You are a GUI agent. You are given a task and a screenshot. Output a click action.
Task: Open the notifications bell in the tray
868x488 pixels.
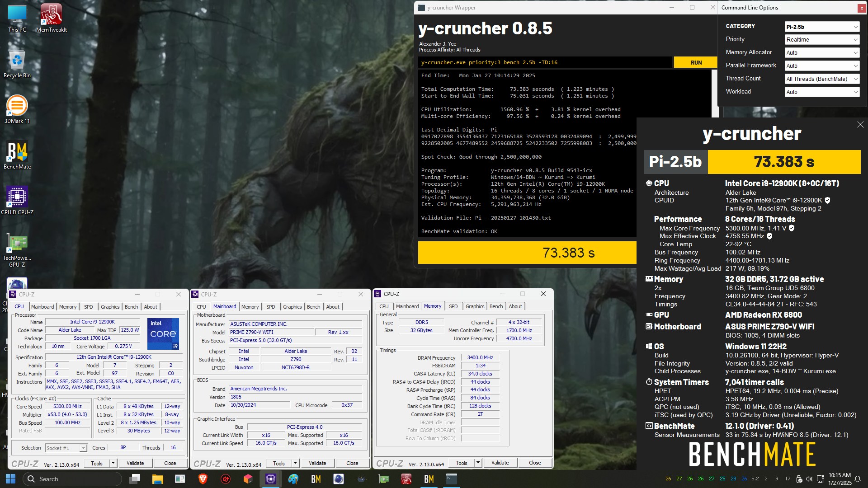(x=858, y=479)
